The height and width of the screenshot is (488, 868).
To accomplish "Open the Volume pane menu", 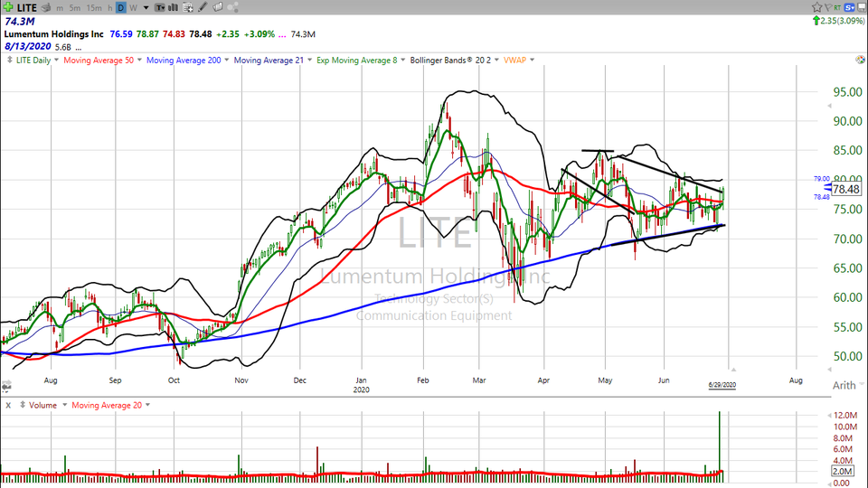I will [x=42, y=405].
